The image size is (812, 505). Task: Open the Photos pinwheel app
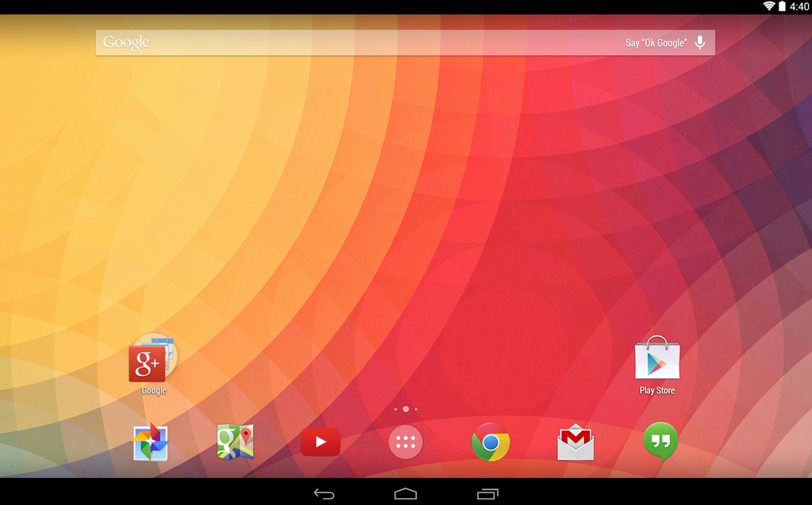click(151, 442)
